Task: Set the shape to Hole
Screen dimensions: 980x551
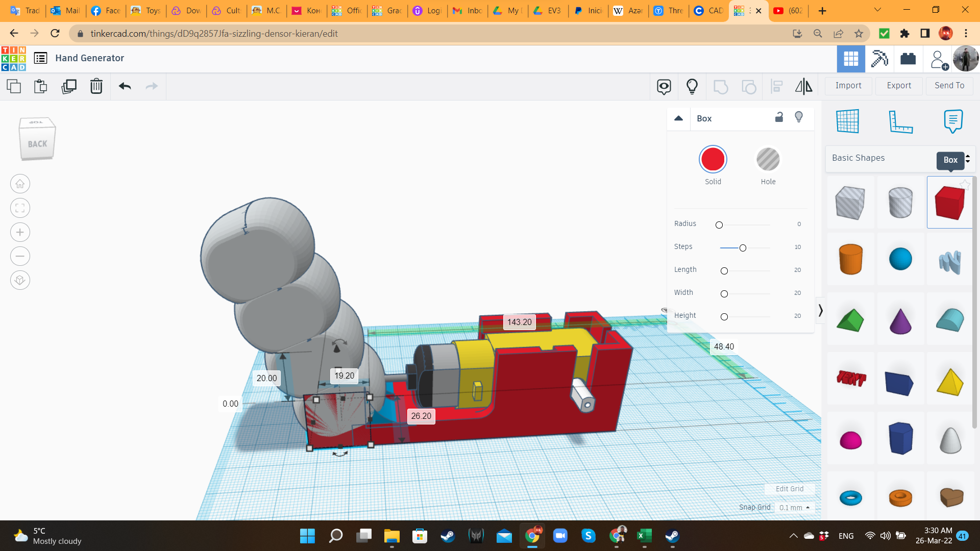Action: tap(768, 160)
